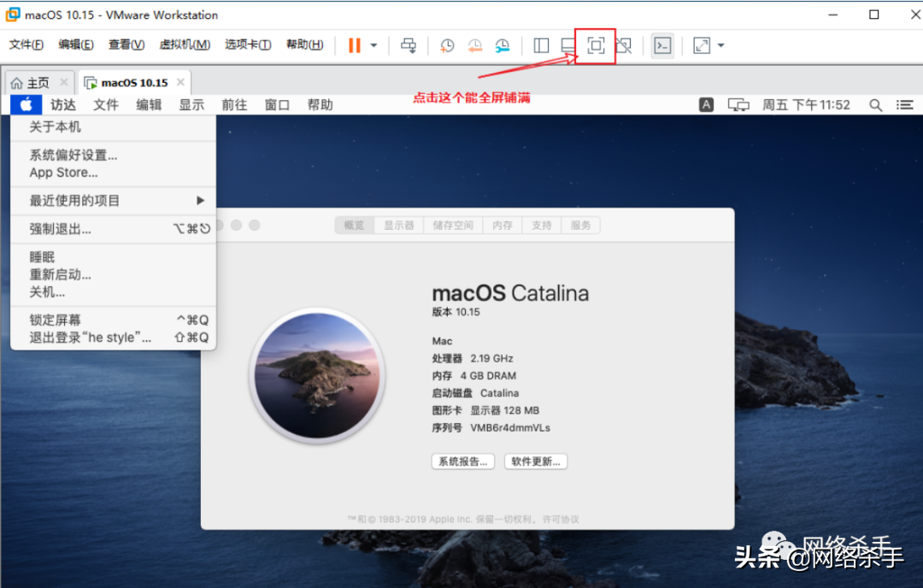923x588 pixels.
Task: Switch to the 支持 tab
Action: click(542, 225)
